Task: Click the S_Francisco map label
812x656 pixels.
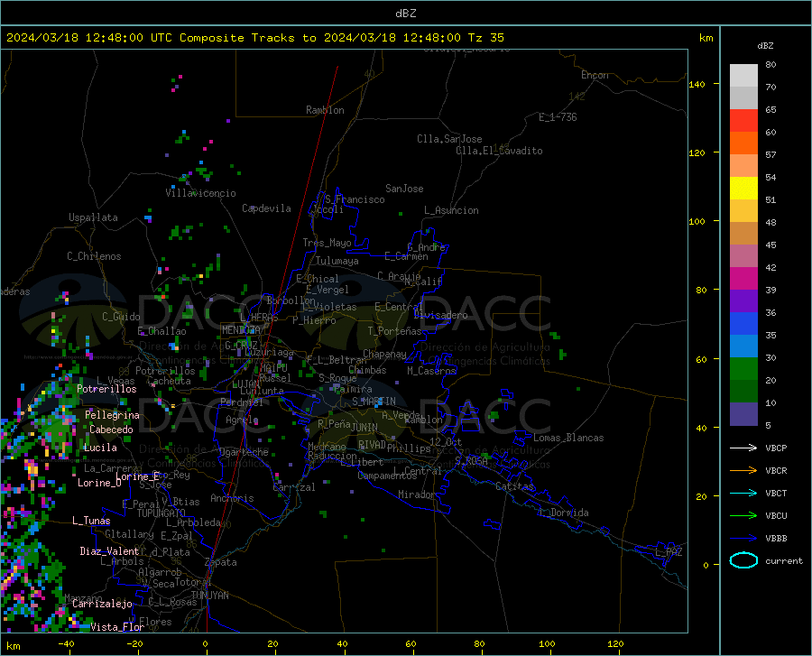Action: click(355, 199)
